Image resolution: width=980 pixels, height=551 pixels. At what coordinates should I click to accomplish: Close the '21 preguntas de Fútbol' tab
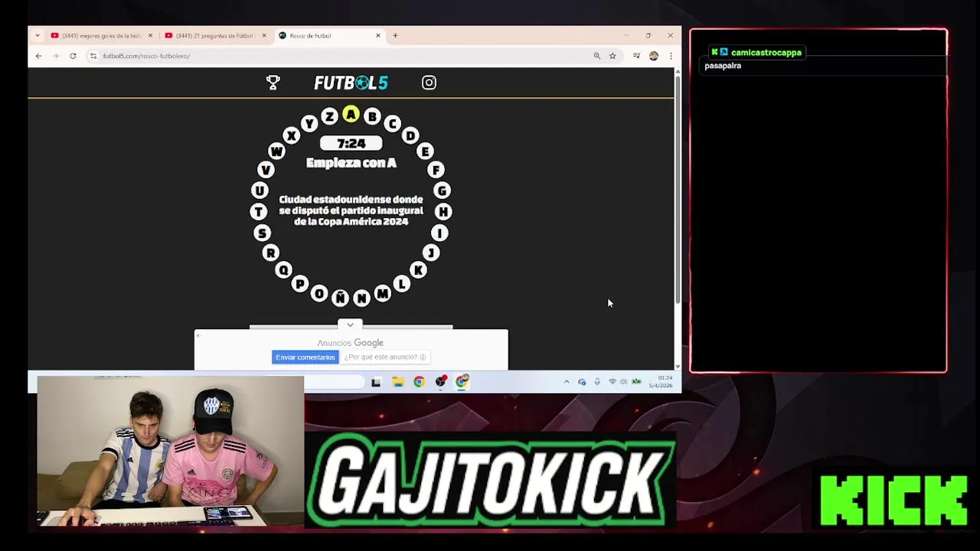[264, 35]
